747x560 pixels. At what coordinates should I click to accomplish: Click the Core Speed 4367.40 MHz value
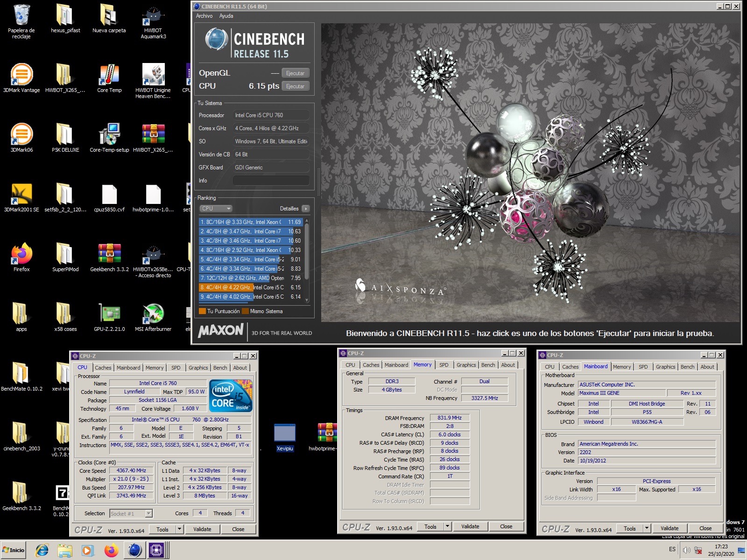(131, 471)
